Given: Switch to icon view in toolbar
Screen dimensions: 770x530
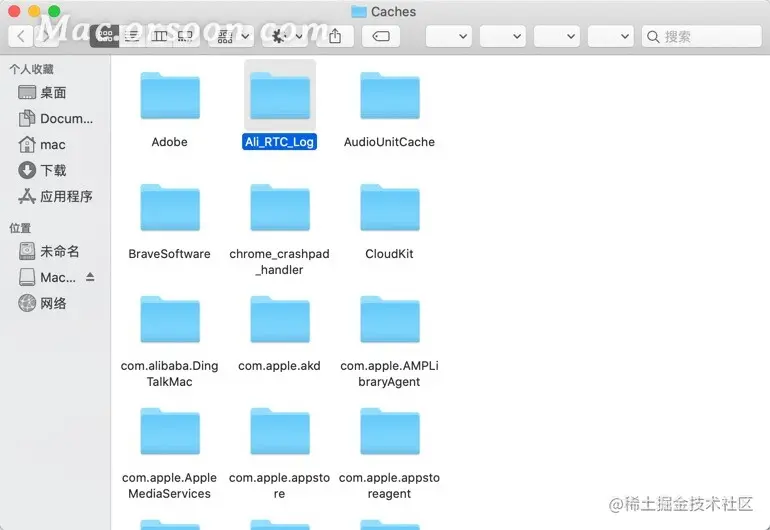Looking at the screenshot, I should pos(105,36).
